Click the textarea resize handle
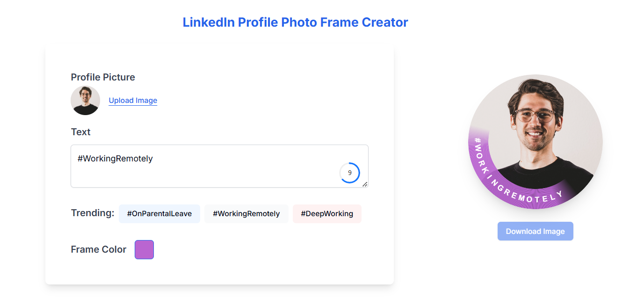Image resolution: width=644 pixels, height=306 pixels. click(x=365, y=184)
